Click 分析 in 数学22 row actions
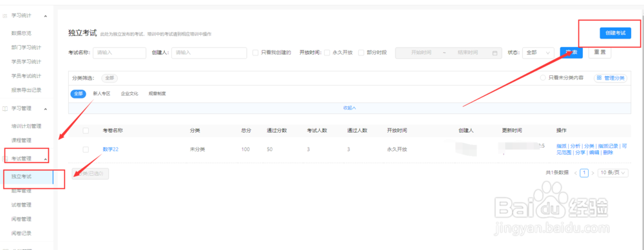The height and width of the screenshot is (250, 644). (575, 146)
